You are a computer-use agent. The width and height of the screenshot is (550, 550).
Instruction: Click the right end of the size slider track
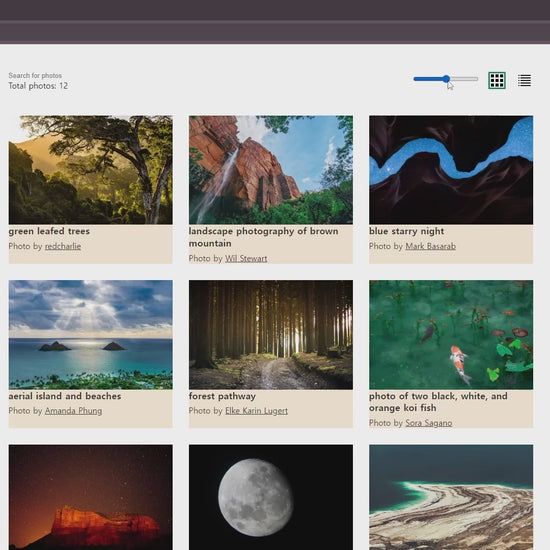pyautogui.click(x=476, y=79)
